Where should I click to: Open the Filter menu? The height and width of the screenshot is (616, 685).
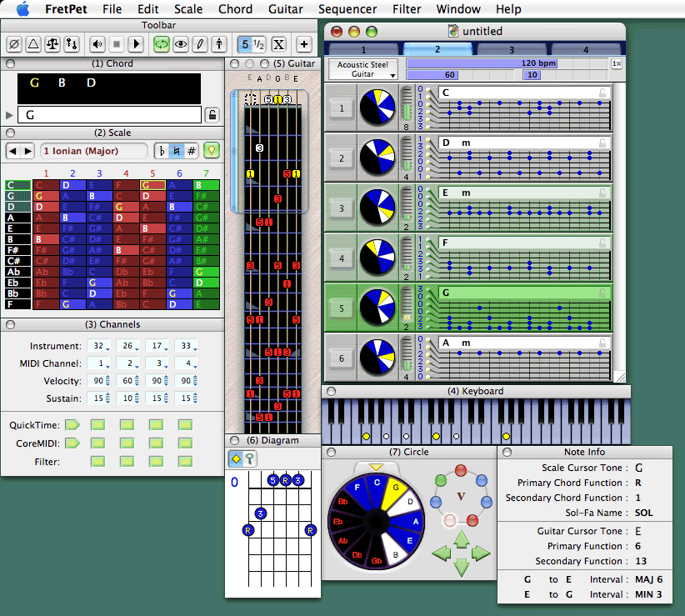[x=407, y=8]
